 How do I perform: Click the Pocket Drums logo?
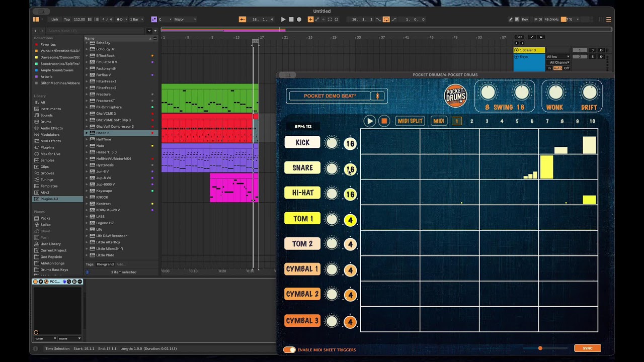(455, 96)
